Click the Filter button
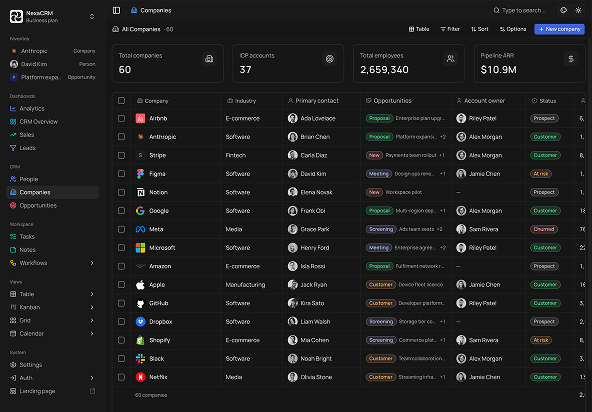This screenshot has width=592, height=412. point(450,29)
